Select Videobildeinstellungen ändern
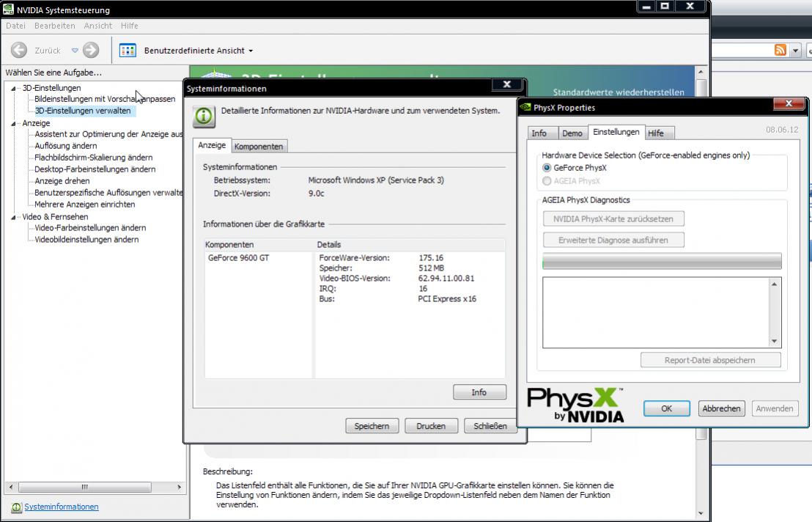This screenshot has width=812, height=522. 86,240
